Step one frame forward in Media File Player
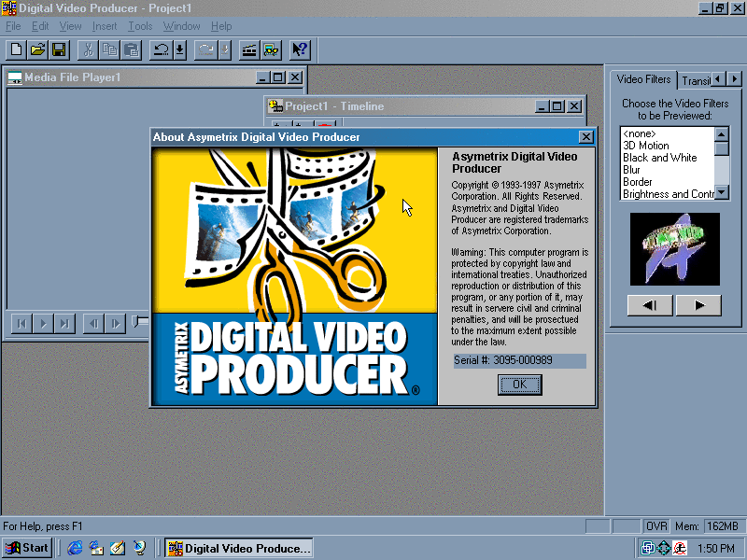The height and width of the screenshot is (560, 747). (115, 324)
